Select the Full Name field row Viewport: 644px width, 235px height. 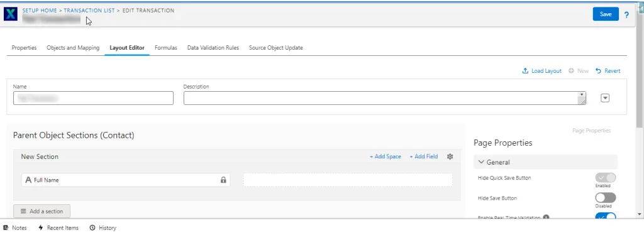(x=126, y=180)
